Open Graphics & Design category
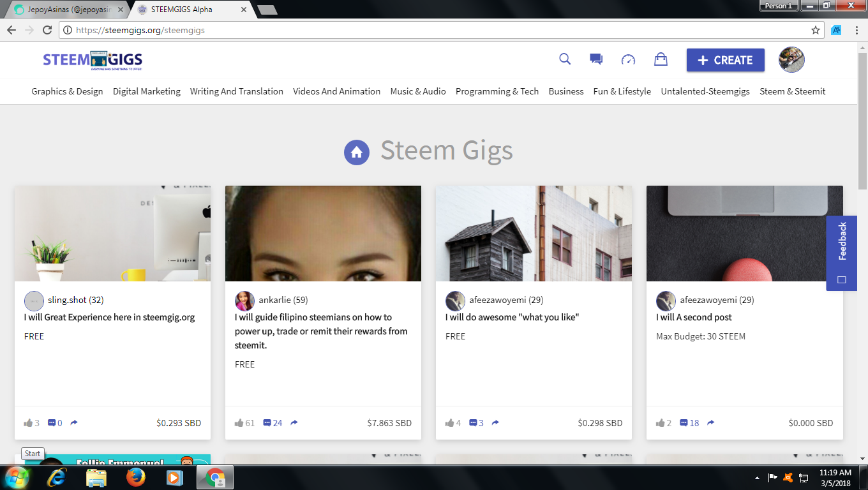The width and height of the screenshot is (868, 490). [x=67, y=91]
